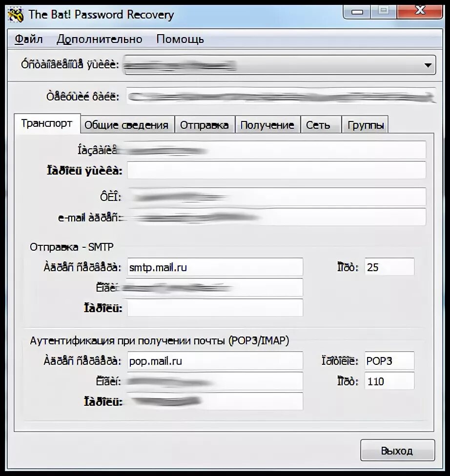Screen dimensions: 450x476
Task: Click the blurred SMTP login field
Action: [215, 287]
